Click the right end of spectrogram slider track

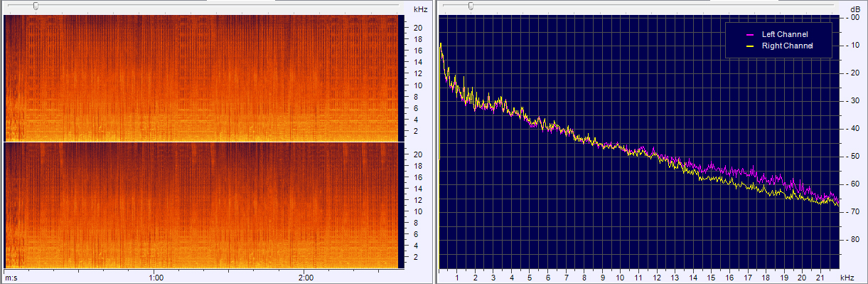pos(397,6)
